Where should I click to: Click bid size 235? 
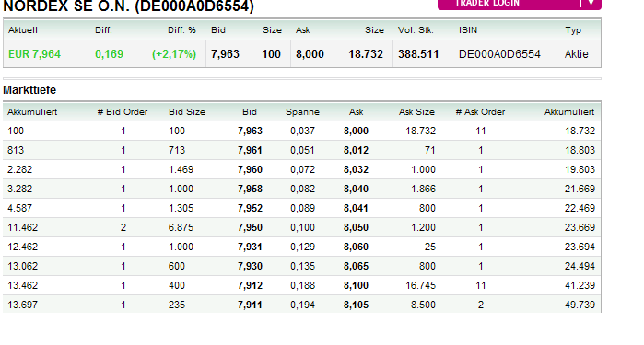pyautogui.click(x=177, y=305)
